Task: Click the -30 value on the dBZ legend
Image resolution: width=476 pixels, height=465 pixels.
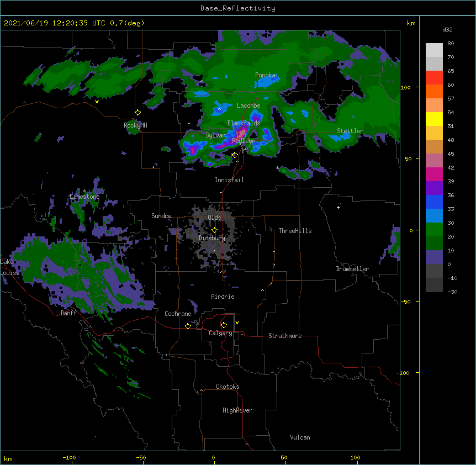Action: 452,292
